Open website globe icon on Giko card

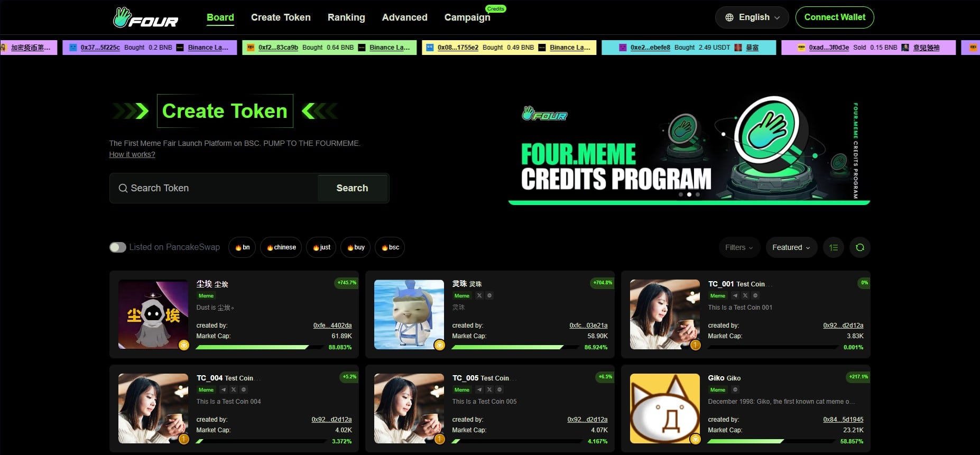[x=735, y=390]
